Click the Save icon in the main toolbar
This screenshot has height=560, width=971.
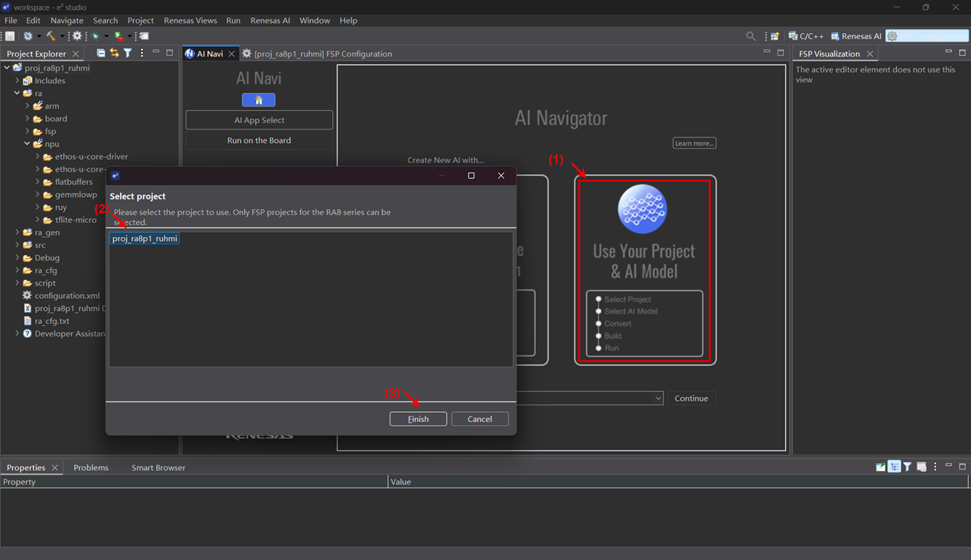10,36
